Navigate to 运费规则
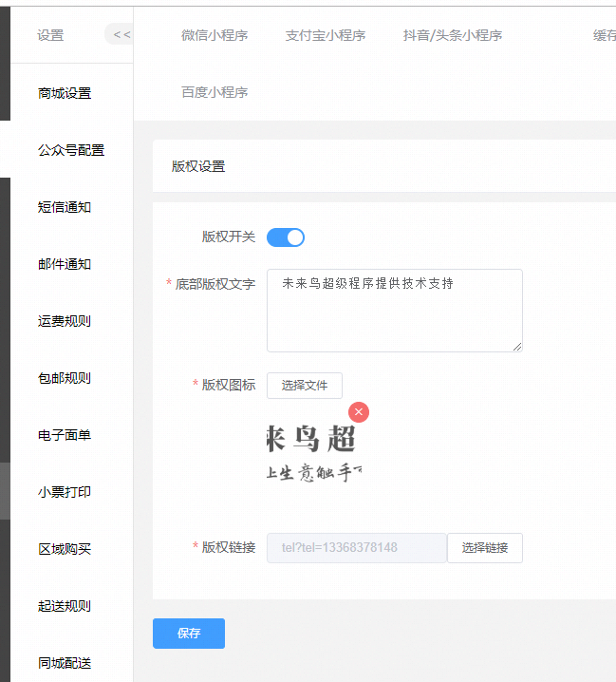The height and width of the screenshot is (682, 616). (65, 321)
